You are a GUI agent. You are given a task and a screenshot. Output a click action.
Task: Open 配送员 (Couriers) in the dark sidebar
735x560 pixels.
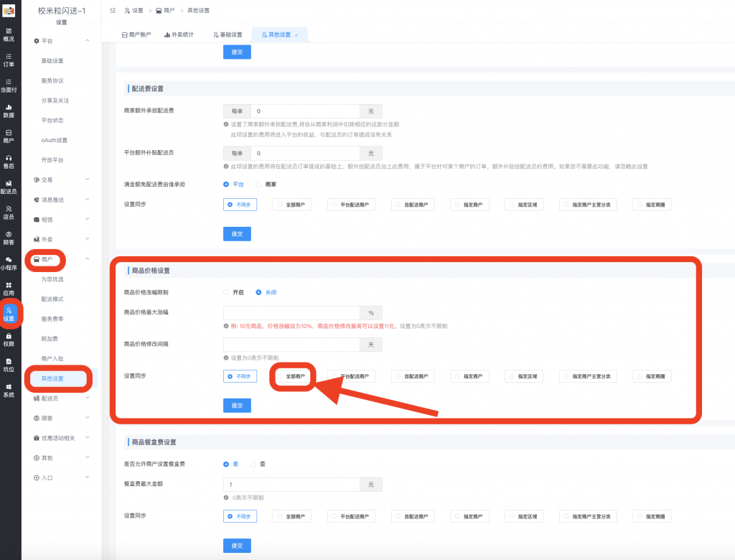[9, 187]
